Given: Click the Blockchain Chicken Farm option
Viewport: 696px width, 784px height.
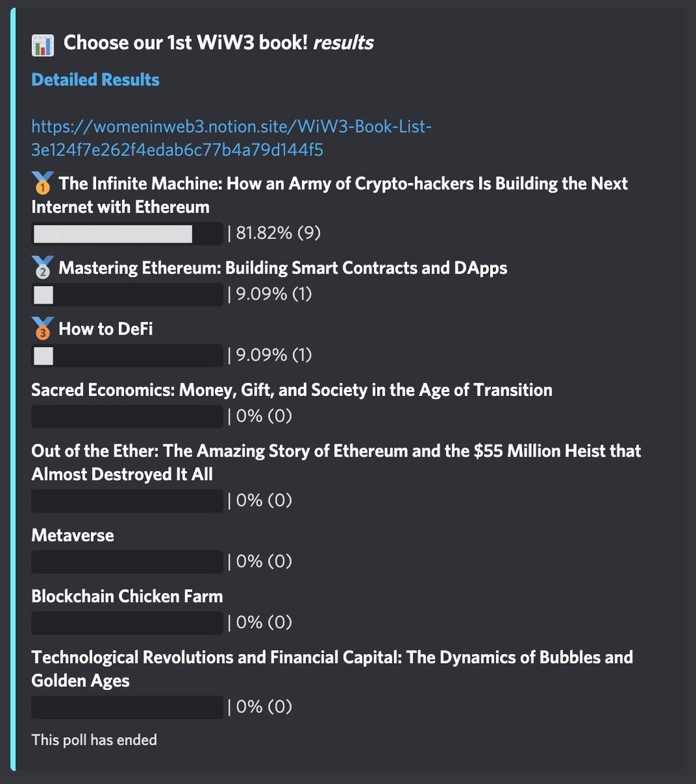Looking at the screenshot, I should [127, 596].
